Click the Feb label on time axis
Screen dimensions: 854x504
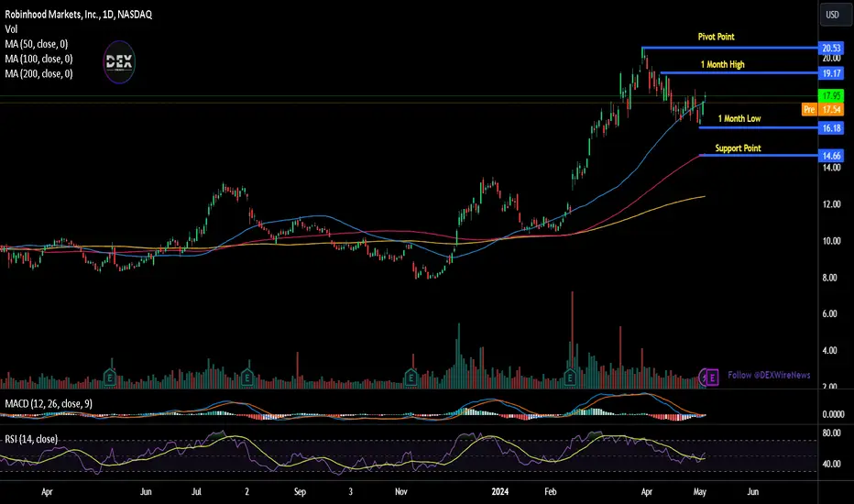pyautogui.click(x=551, y=491)
